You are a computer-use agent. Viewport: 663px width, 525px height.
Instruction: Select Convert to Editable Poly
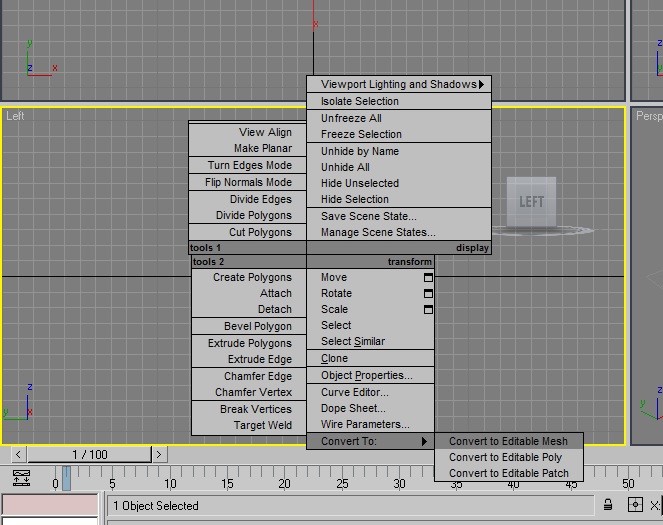point(509,457)
